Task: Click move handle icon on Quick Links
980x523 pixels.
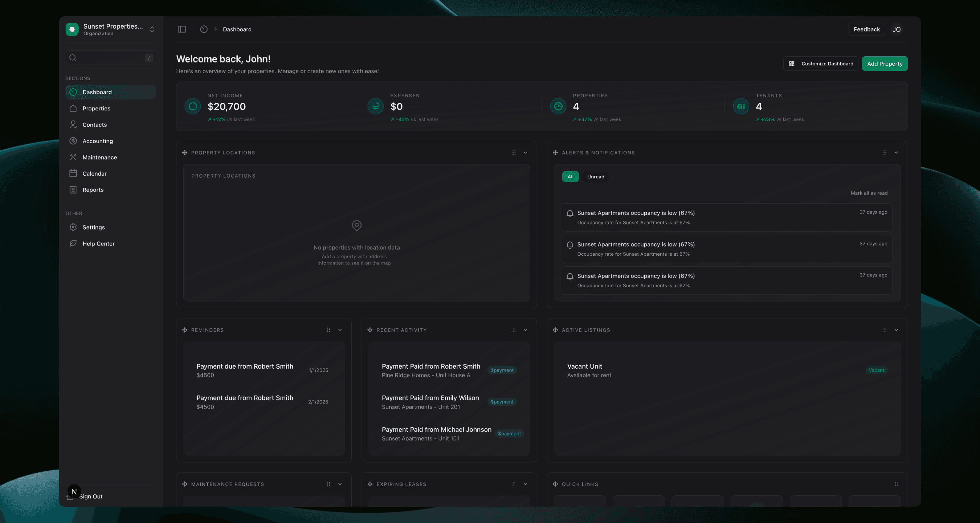Action: coord(555,484)
